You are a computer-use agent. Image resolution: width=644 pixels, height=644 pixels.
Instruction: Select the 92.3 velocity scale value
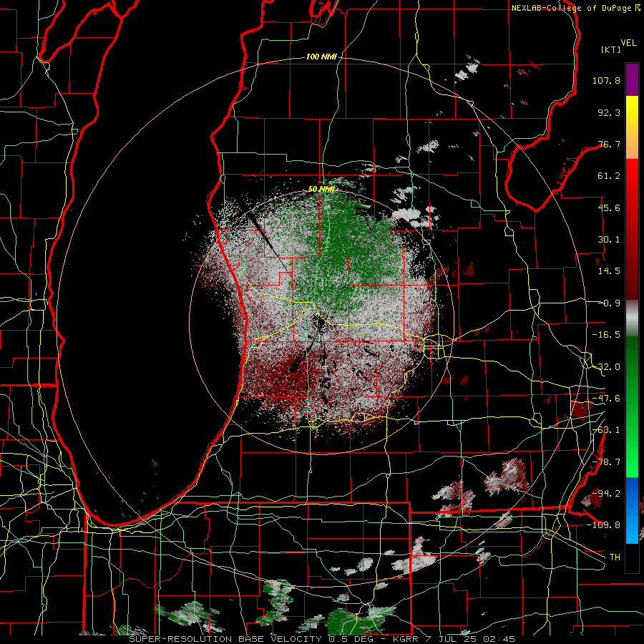(609, 112)
